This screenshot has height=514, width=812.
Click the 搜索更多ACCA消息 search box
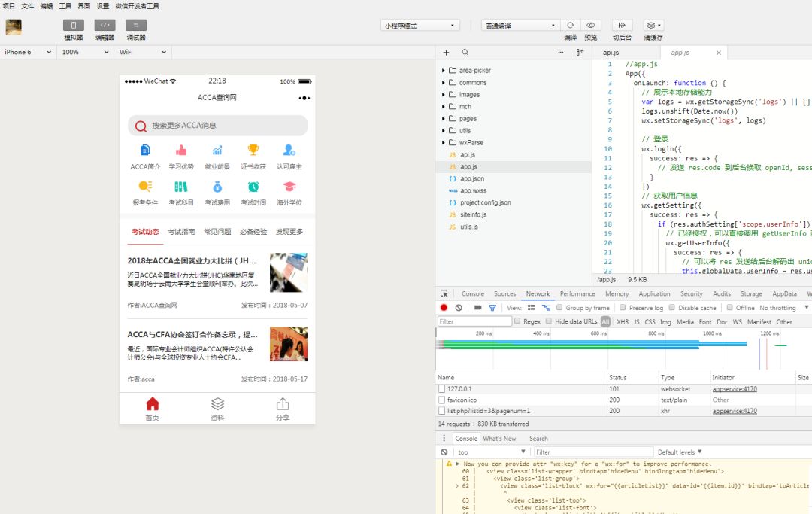(217, 126)
